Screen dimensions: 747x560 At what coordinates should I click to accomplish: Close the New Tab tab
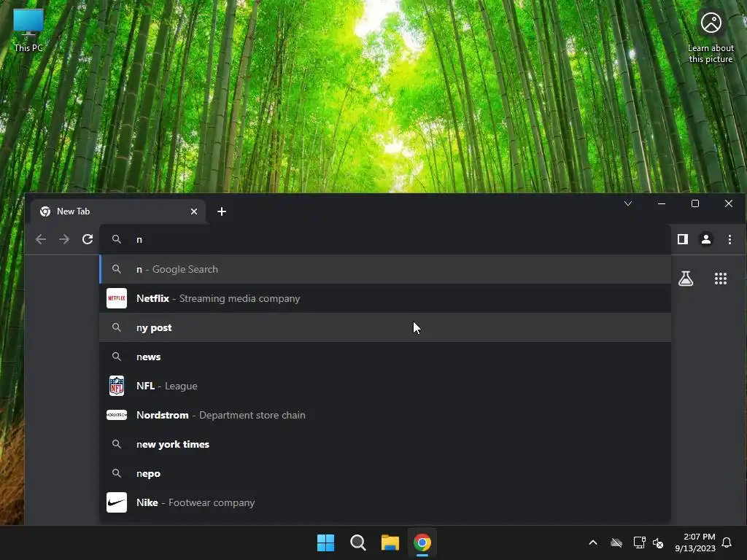(194, 211)
